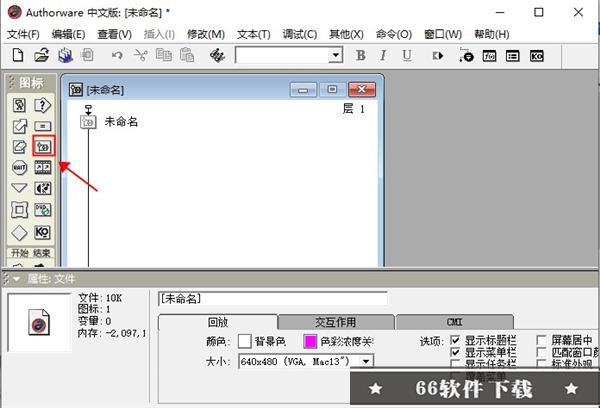Image resolution: width=600 pixels, height=408 pixels.
Task: Toggle Underline text formatting
Action: tap(407, 56)
